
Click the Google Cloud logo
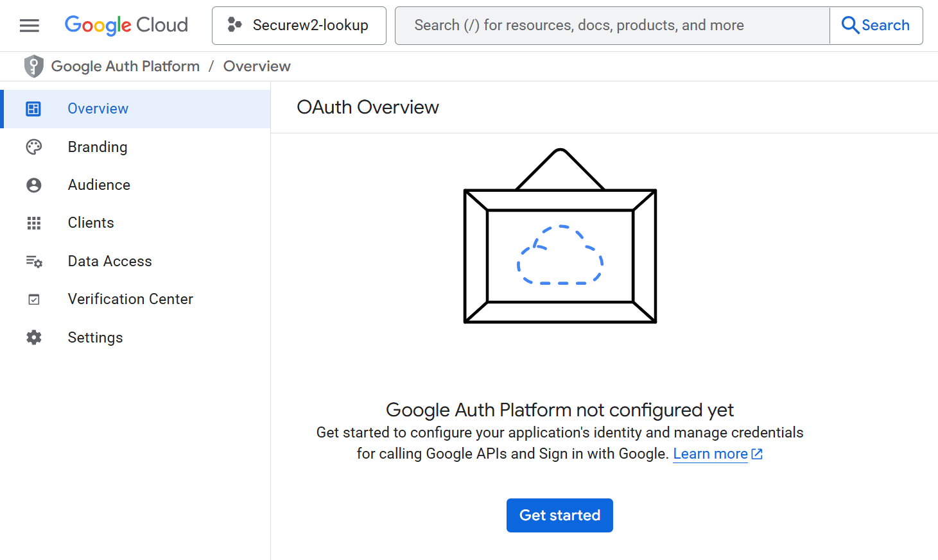[126, 26]
